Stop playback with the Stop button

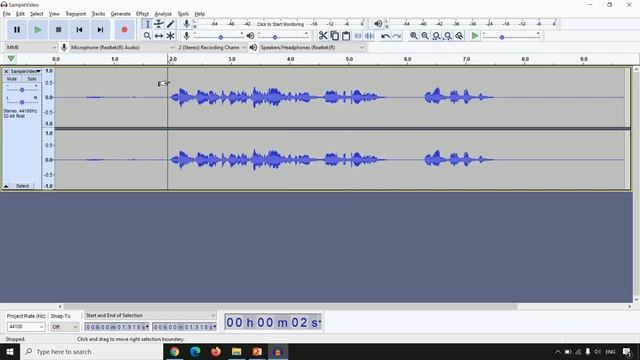pyautogui.click(x=59, y=30)
